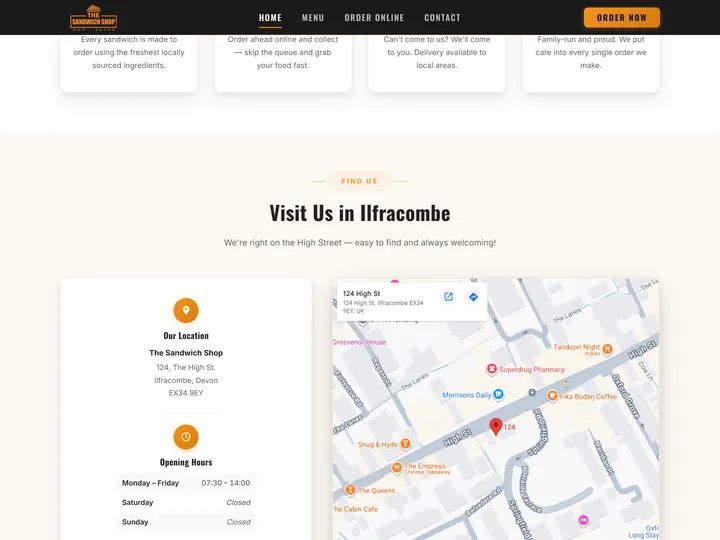Click the Visit Us in Ilfracombe heading

[x=360, y=213]
